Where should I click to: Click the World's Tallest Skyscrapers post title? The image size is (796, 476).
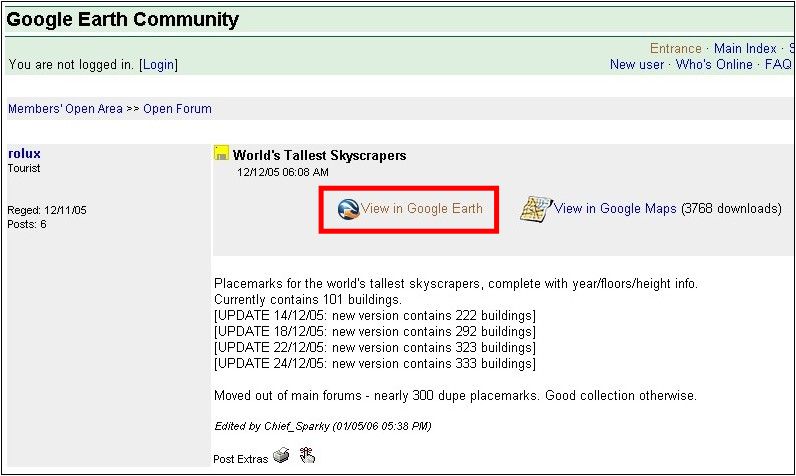319,155
